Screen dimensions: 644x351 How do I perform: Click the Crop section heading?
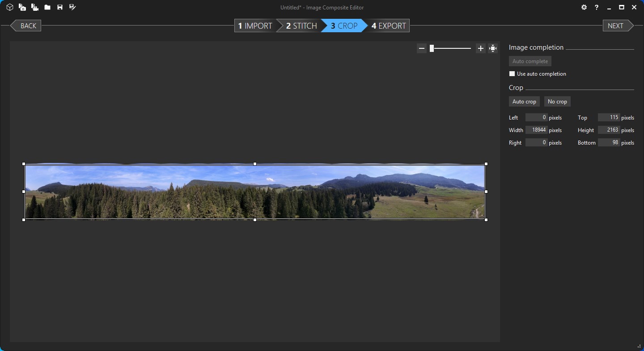(x=516, y=88)
